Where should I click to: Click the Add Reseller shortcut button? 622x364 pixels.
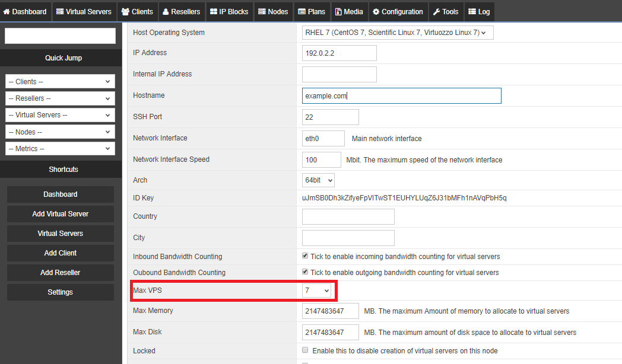click(61, 273)
